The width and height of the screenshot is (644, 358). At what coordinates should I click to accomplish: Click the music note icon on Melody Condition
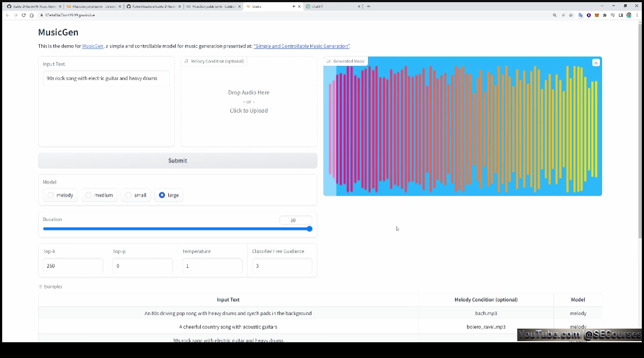coord(186,61)
